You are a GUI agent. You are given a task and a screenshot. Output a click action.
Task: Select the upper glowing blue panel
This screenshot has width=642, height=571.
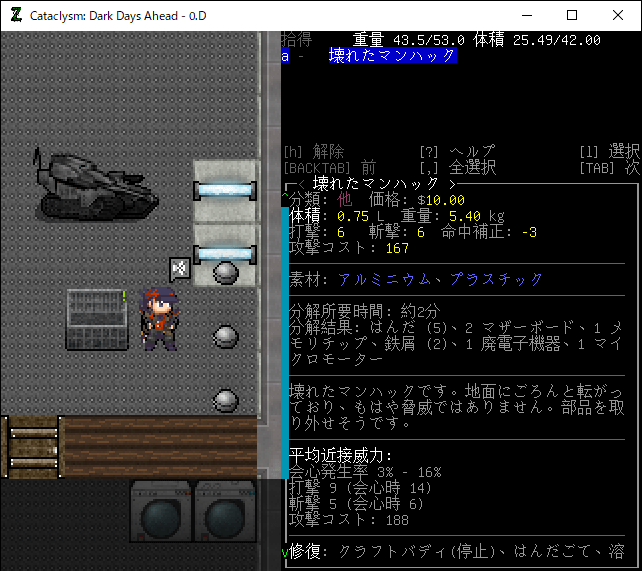225,189
